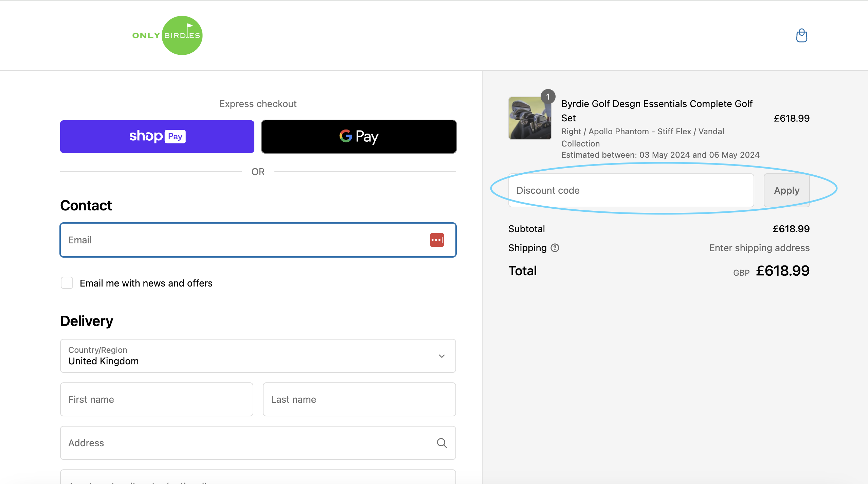Image resolution: width=868 pixels, height=484 pixels.
Task: Click the golf set product thumbnail
Action: tap(529, 117)
